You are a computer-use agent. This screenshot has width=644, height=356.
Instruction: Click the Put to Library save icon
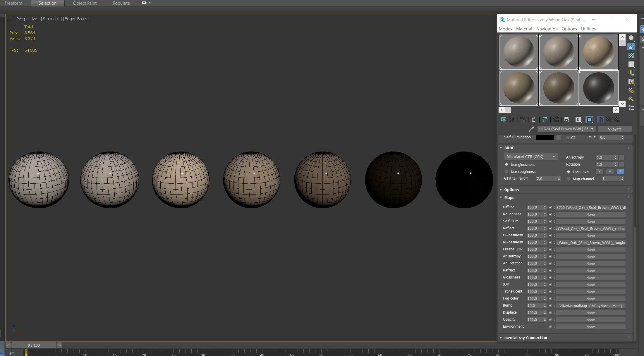pos(567,119)
